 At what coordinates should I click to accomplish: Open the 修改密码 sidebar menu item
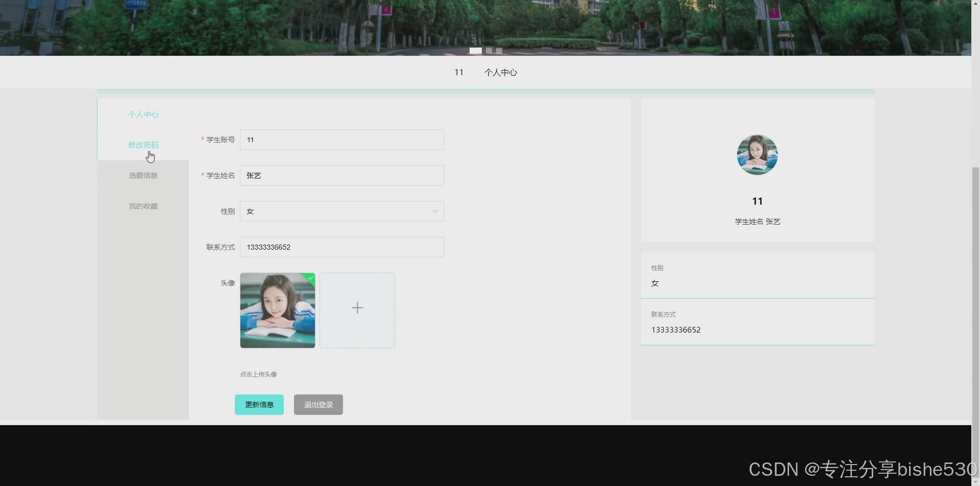(x=143, y=145)
